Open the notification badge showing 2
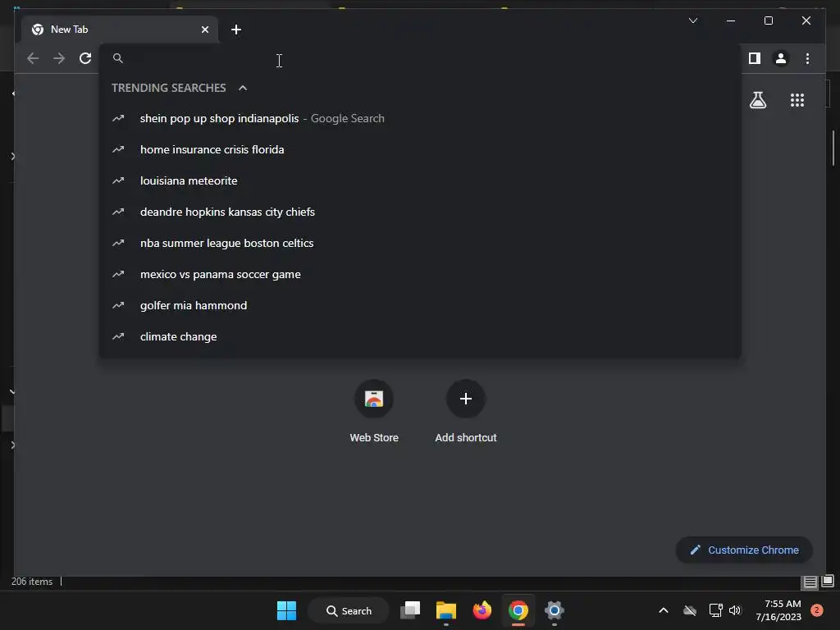The image size is (840, 630). [817, 610]
